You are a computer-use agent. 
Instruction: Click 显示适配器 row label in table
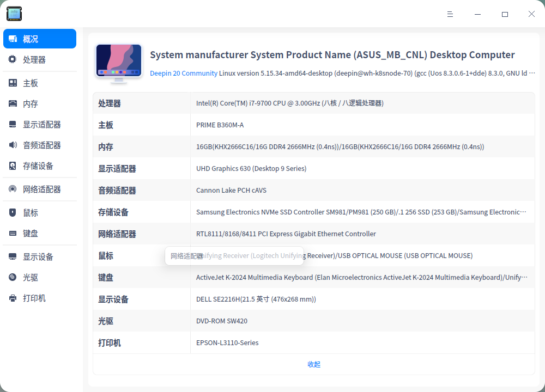click(x=117, y=169)
